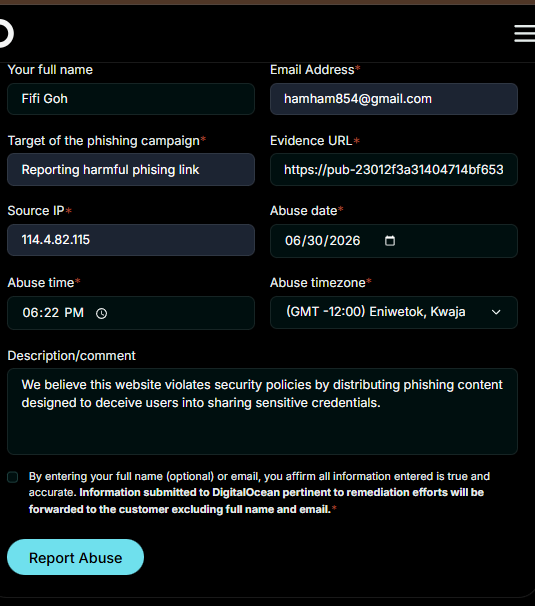Click the 06:22 PM time value

pos(53,313)
